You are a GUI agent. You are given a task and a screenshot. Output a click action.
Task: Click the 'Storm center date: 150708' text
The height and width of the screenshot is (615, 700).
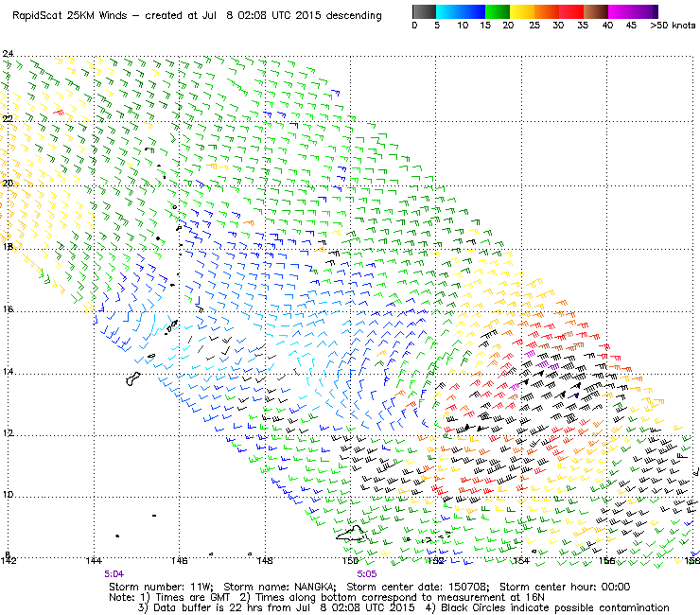pos(418,587)
